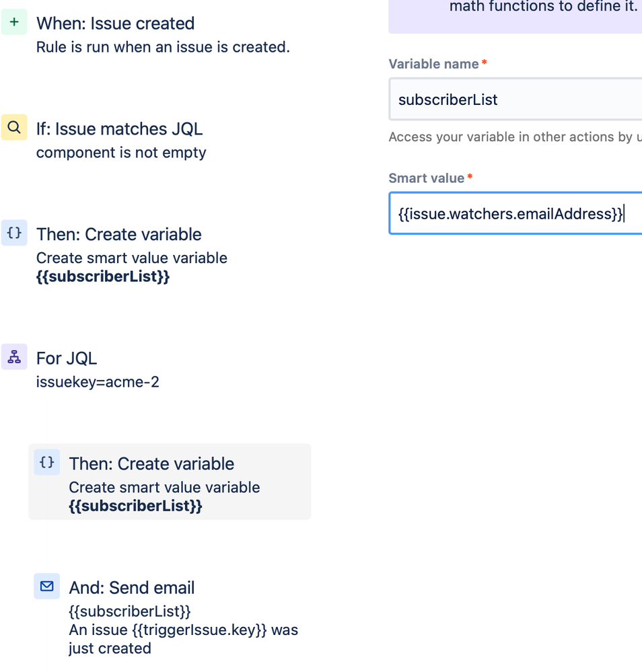The width and height of the screenshot is (642, 672).
Task: Click the magnifier icon on the JQL condition
Action: (14, 127)
